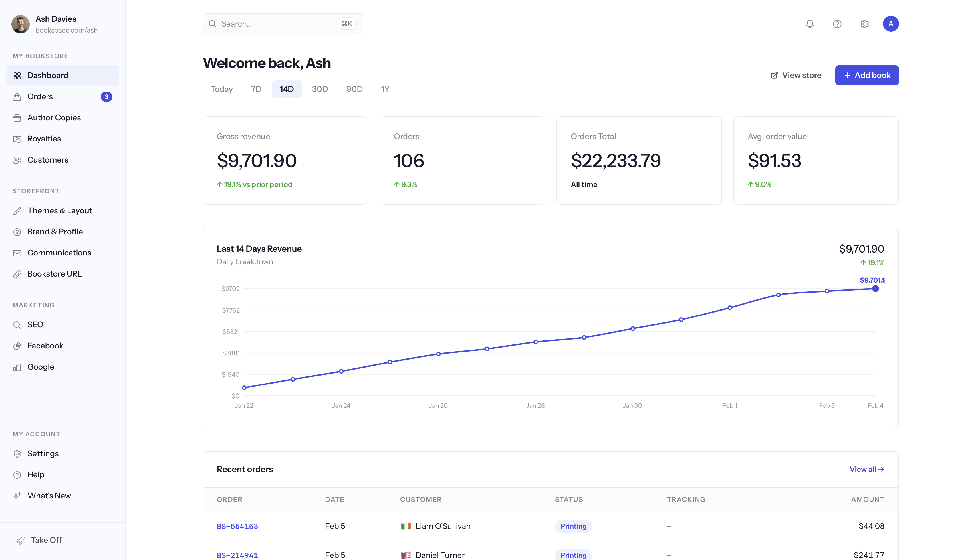Open settings with the gear icon
Viewport: 976px width, 560px height.
click(x=864, y=24)
